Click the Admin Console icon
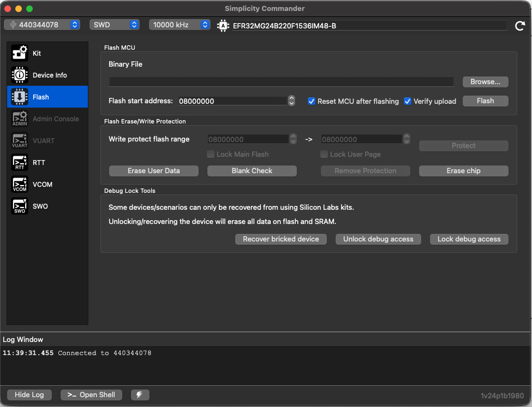Screen dimensions: 532x407 (20, 119)
